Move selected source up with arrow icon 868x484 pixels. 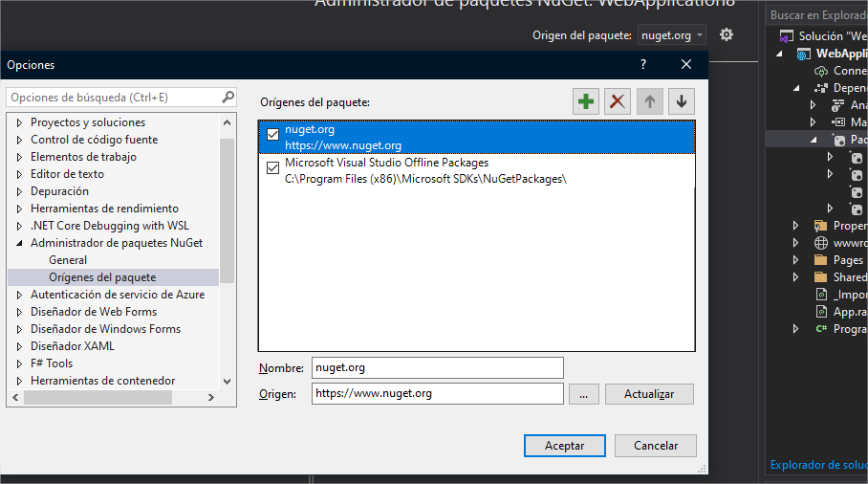(649, 101)
